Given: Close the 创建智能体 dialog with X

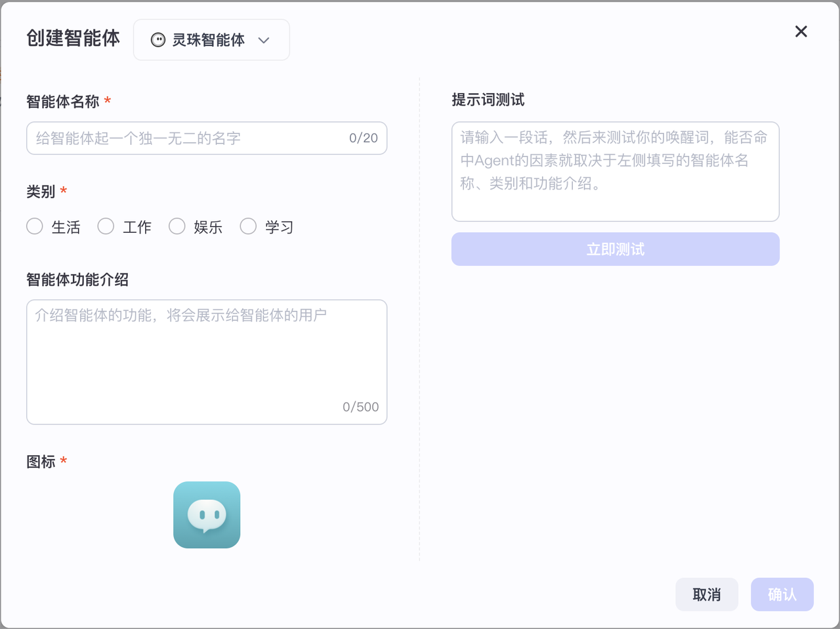Looking at the screenshot, I should [801, 31].
